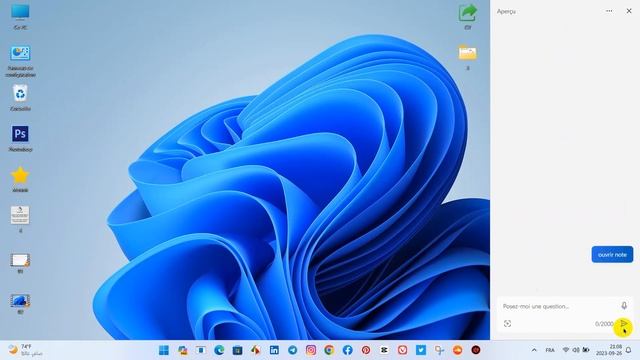Click the screenshot capture icon in Copilot
This screenshot has width=640, height=360.
507,324
